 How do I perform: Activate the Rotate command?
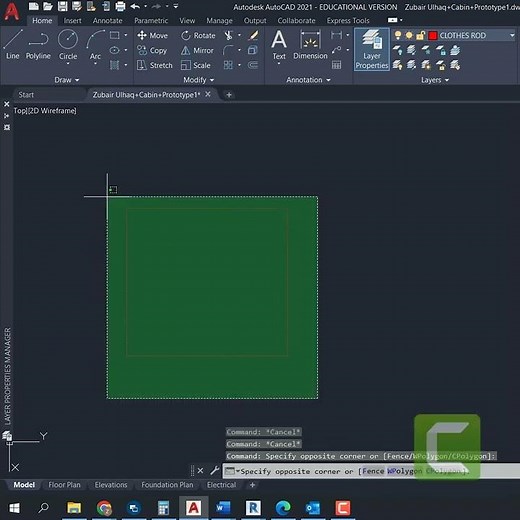(x=198, y=35)
